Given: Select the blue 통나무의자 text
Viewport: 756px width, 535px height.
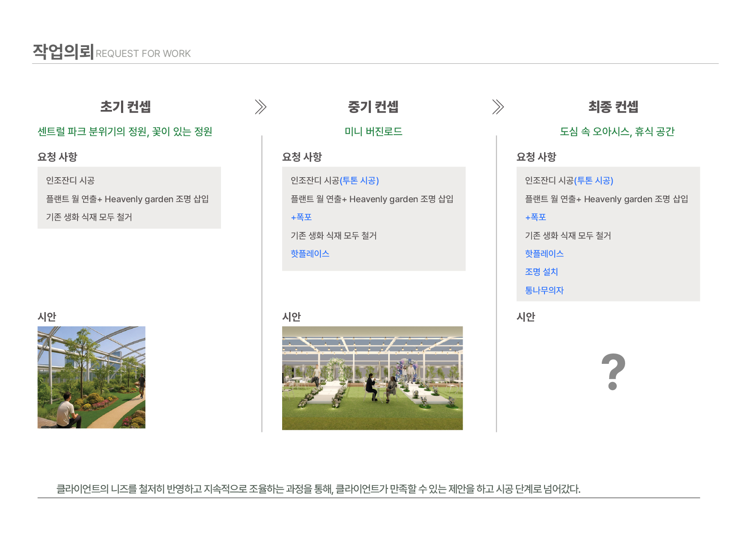Looking at the screenshot, I should pos(544,291).
